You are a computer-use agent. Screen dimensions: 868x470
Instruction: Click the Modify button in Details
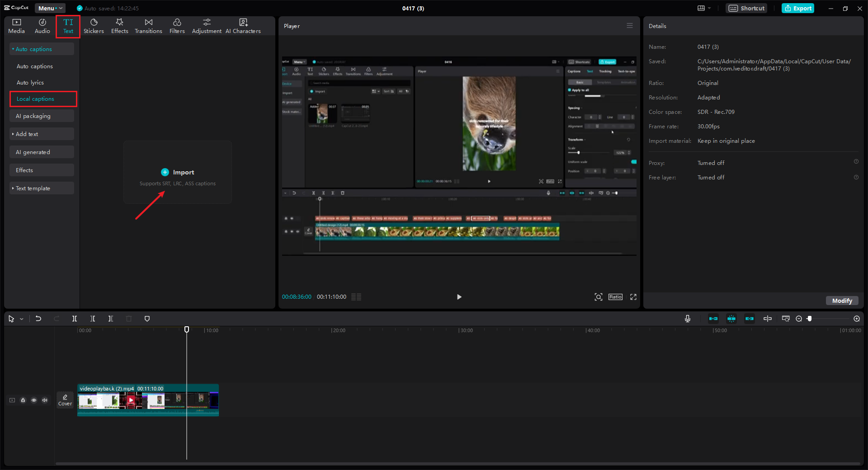pyautogui.click(x=842, y=301)
